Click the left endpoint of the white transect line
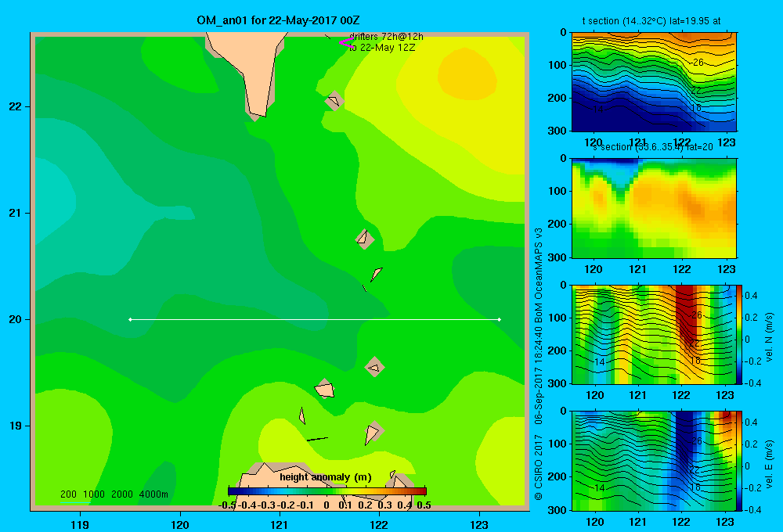Image resolution: width=783 pixels, height=532 pixels. 130,319
